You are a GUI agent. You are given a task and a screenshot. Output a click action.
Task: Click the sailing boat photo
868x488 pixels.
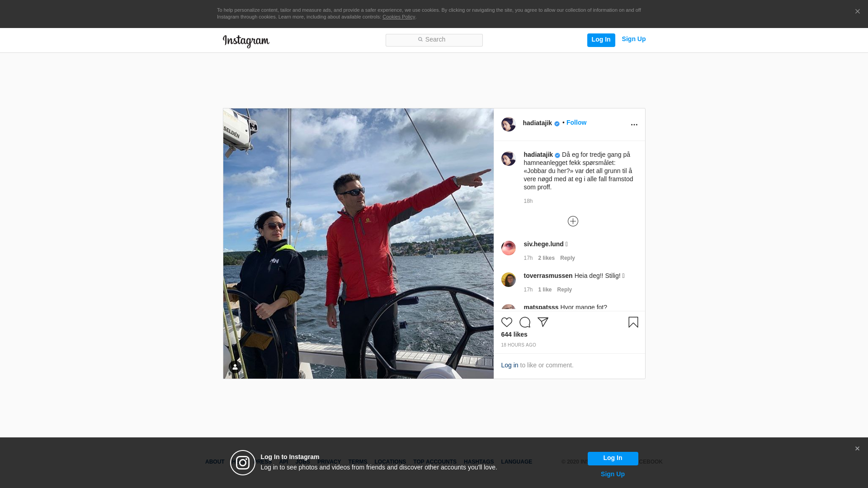(358, 244)
